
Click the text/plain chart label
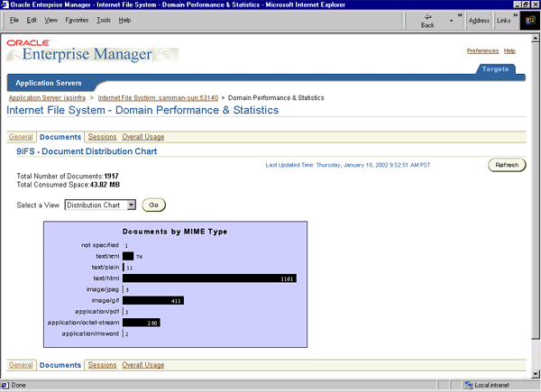click(x=105, y=268)
